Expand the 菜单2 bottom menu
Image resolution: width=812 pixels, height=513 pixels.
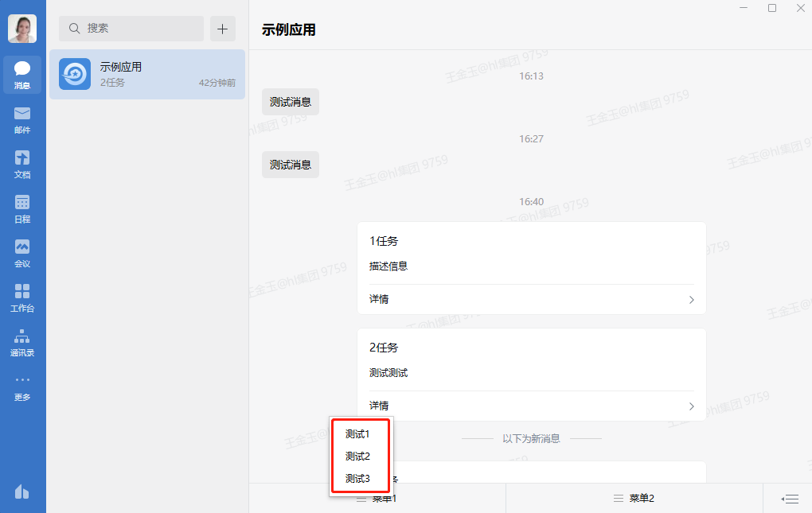click(634, 499)
